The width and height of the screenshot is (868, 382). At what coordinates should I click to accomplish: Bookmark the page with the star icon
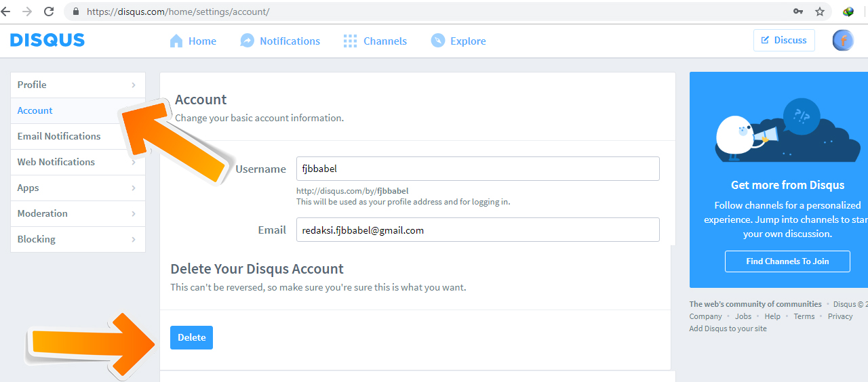pos(820,12)
